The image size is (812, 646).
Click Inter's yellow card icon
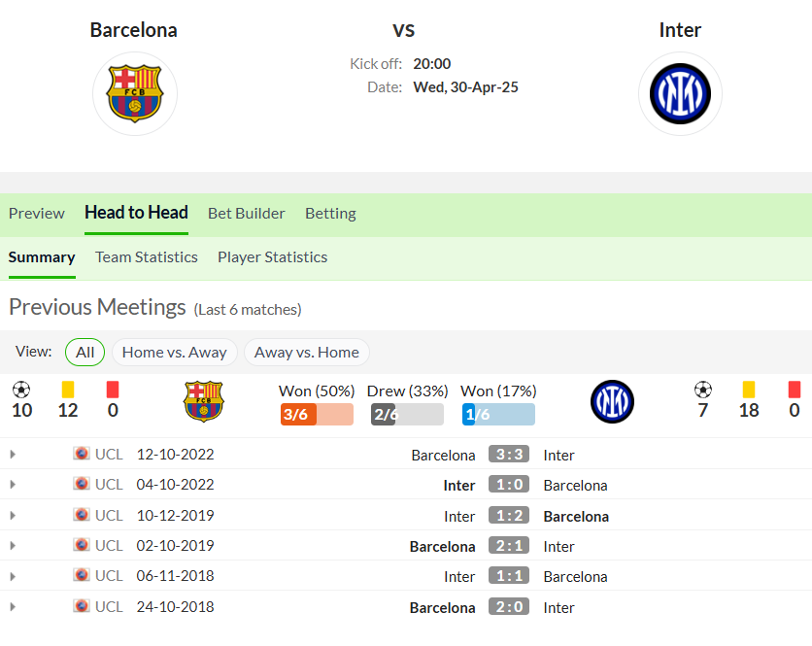pyautogui.click(x=748, y=390)
